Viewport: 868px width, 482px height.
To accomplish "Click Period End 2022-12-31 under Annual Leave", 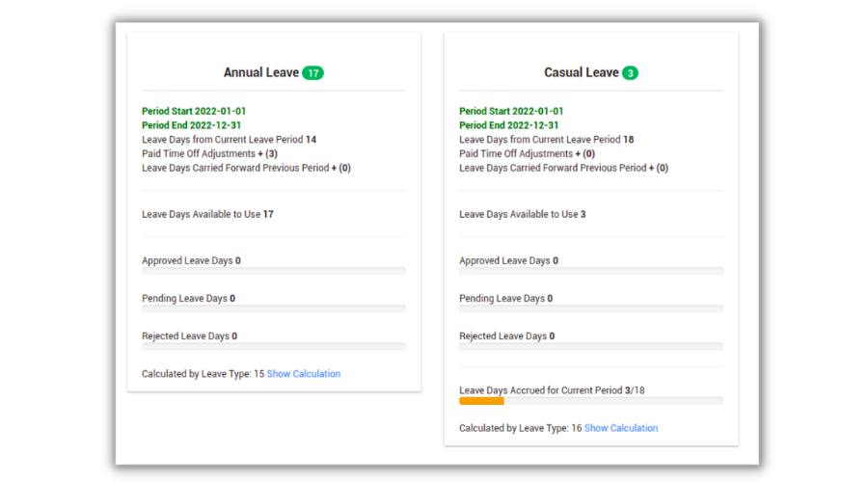I will 191,125.
